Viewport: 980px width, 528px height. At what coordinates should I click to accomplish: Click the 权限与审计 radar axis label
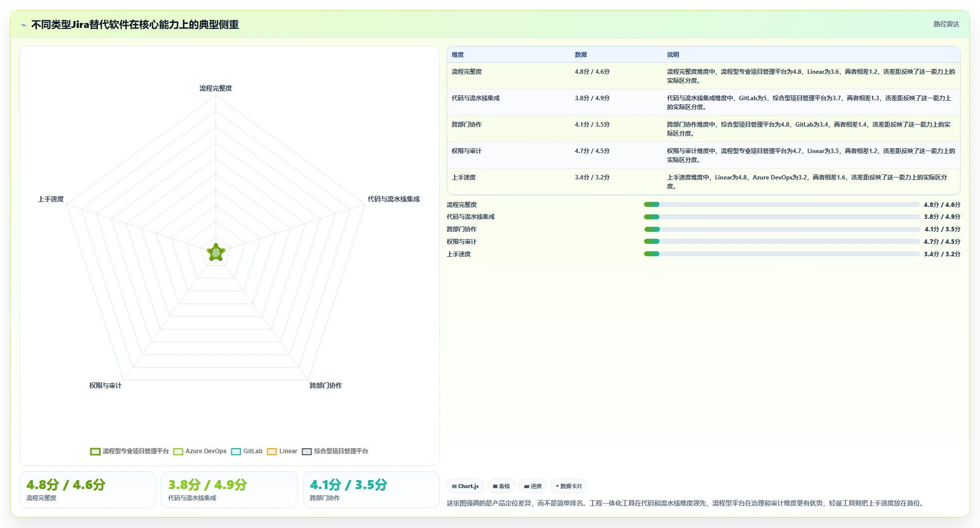pyautogui.click(x=105, y=385)
